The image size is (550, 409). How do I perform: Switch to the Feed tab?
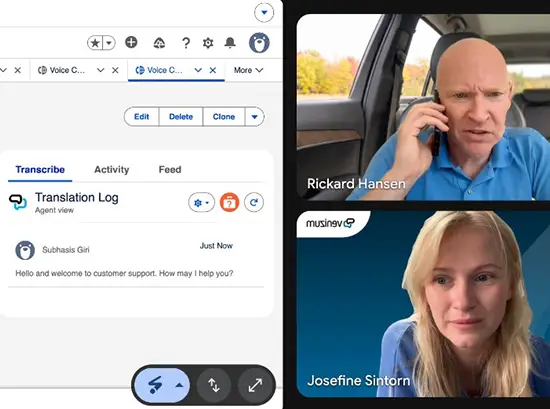pos(170,170)
